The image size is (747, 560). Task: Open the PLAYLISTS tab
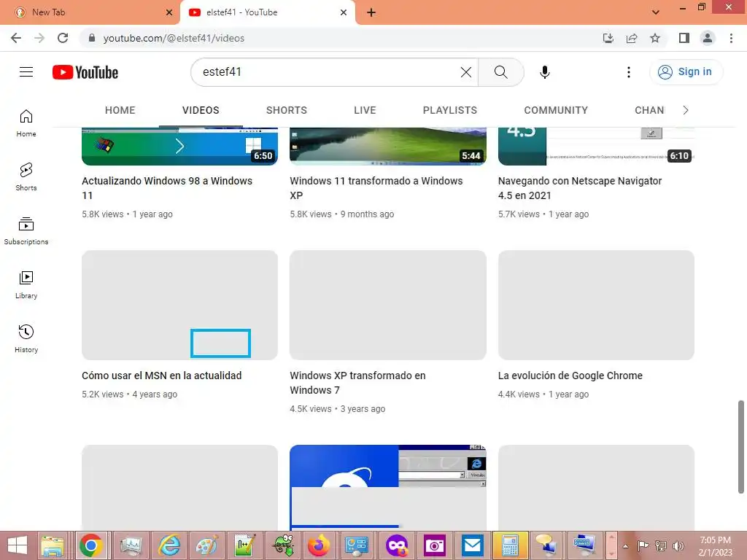pyautogui.click(x=449, y=110)
